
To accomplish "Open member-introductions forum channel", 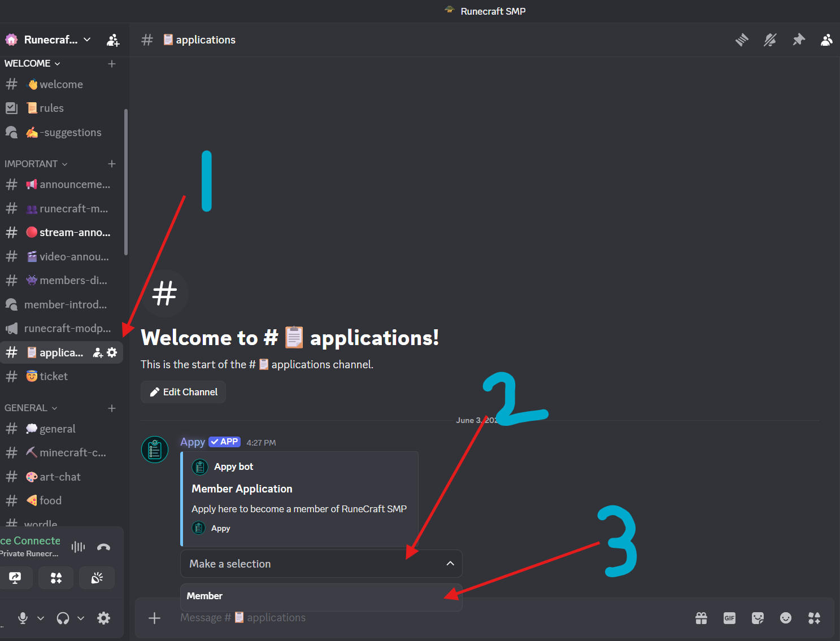I will click(62, 304).
